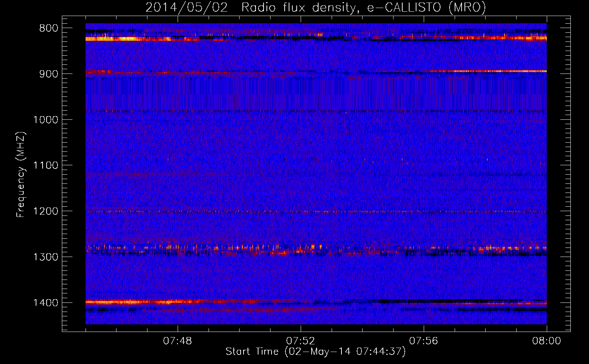Viewport: 589px width, 364px height.
Task: Click the 08:00 time tick label
Action: pos(547,341)
